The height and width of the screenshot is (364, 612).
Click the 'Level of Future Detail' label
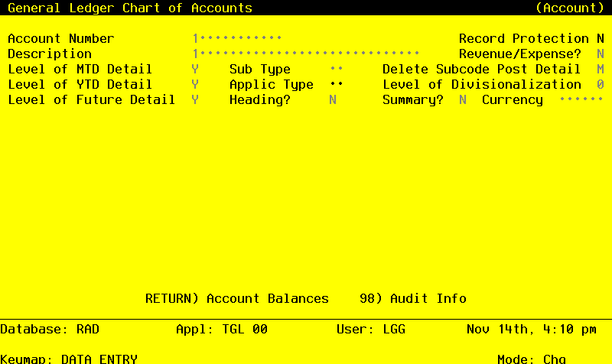click(91, 99)
